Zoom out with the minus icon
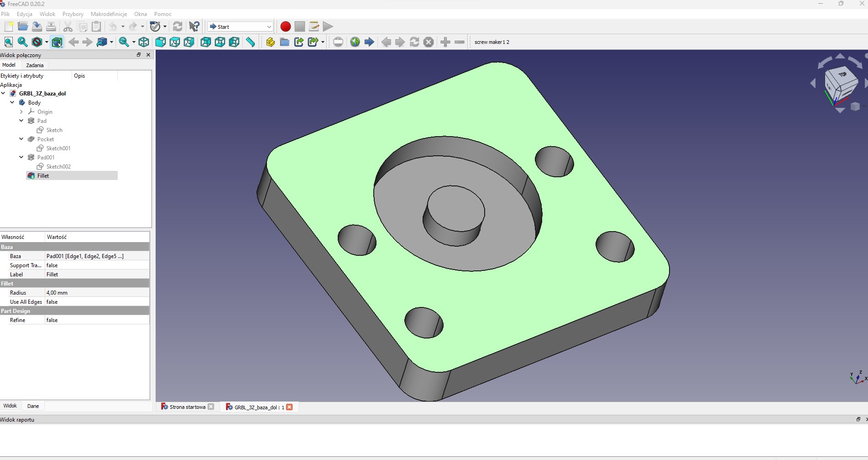868x460 pixels. 460,42
